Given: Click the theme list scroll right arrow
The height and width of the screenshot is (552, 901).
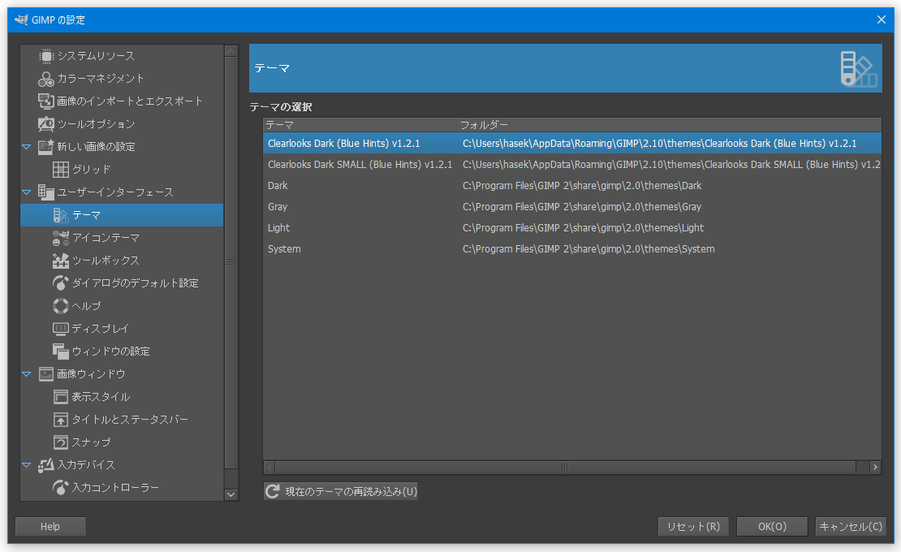Looking at the screenshot, I should tap(875, 468).
